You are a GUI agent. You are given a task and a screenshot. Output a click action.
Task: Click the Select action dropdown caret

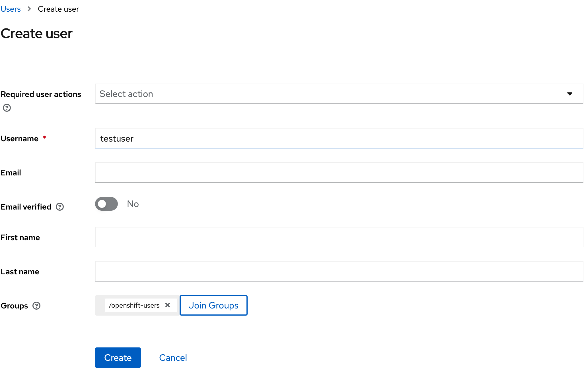point(570,94)
